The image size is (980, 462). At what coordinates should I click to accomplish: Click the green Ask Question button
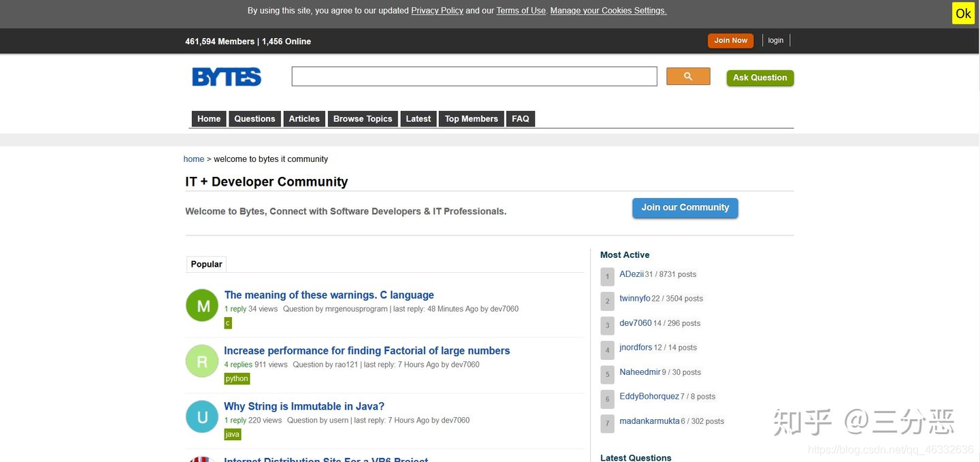coord(760,78)
